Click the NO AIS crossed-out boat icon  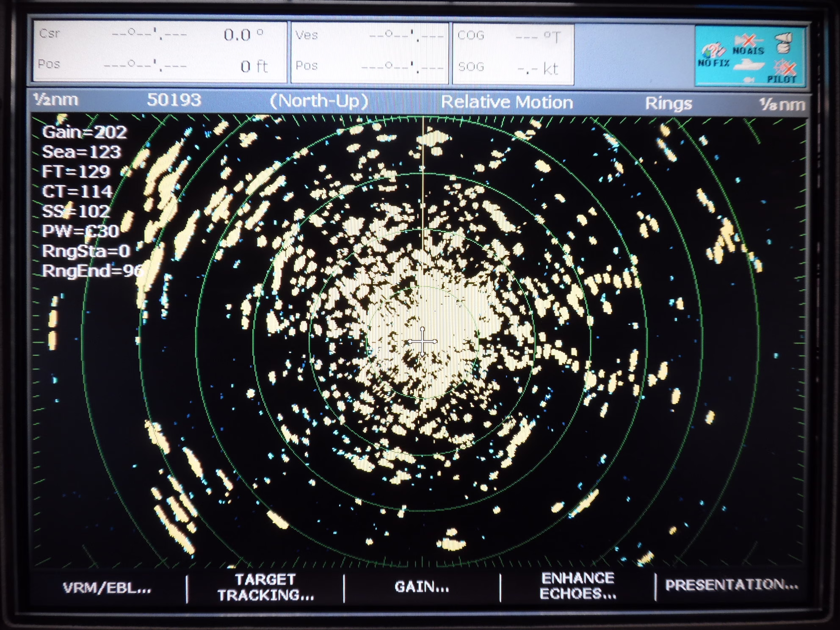pyautogui.click(x=749, y=44)
